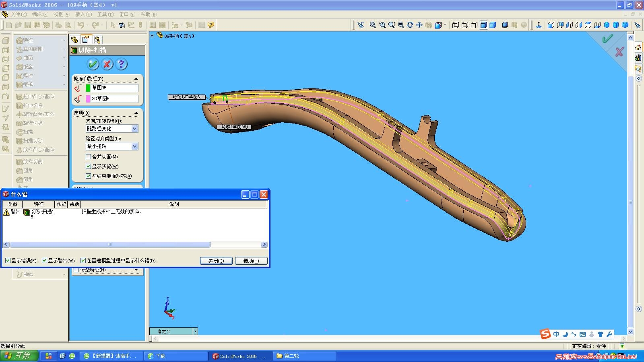Toggle Shadows in Shaded Mode
644x362 pixels.
click(505, 25)
